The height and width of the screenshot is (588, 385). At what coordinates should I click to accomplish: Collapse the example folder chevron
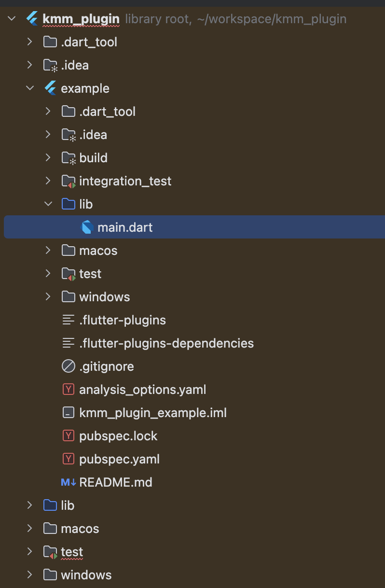(x=30, y=88)
